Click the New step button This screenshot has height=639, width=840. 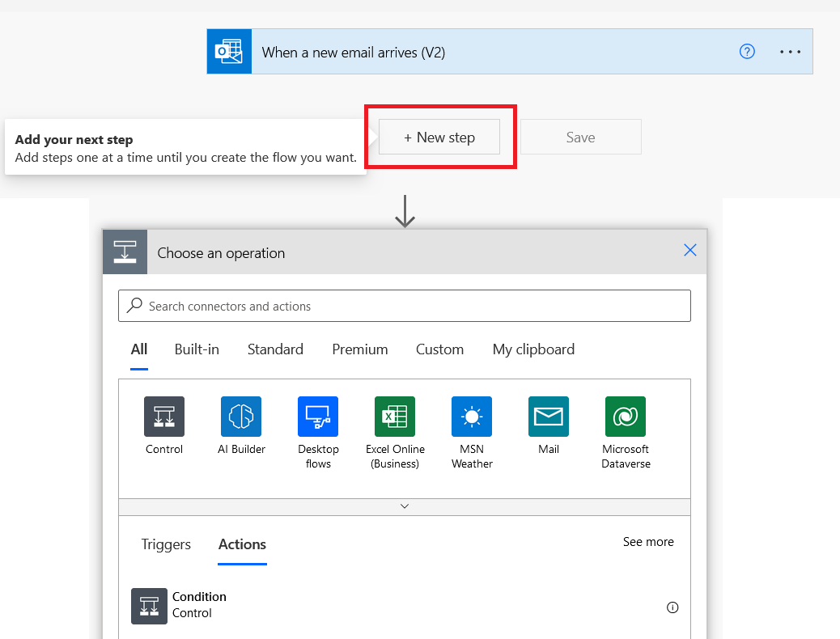point(439,138)
